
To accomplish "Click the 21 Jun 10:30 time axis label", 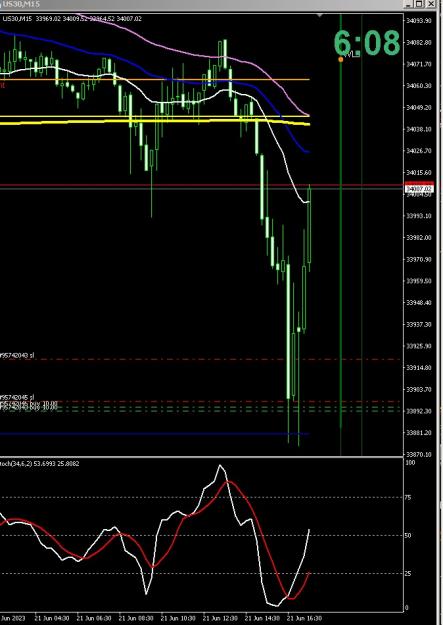I will [176, 618].
